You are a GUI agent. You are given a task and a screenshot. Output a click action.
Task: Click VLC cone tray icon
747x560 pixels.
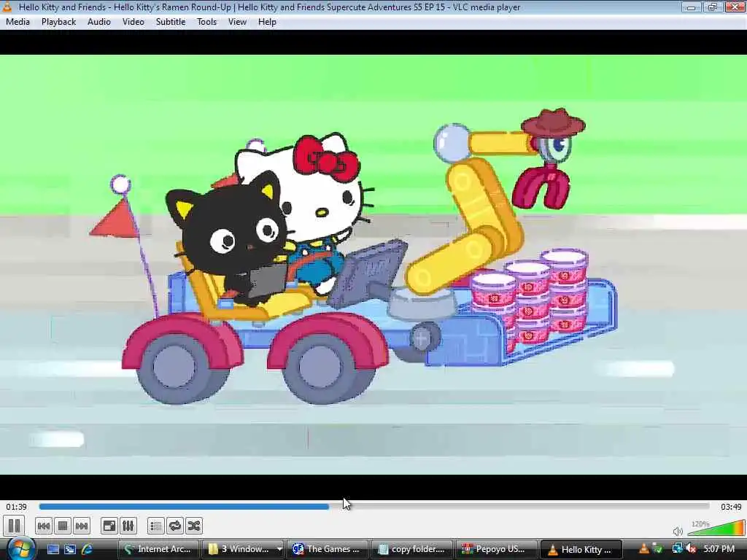point(643,550)
